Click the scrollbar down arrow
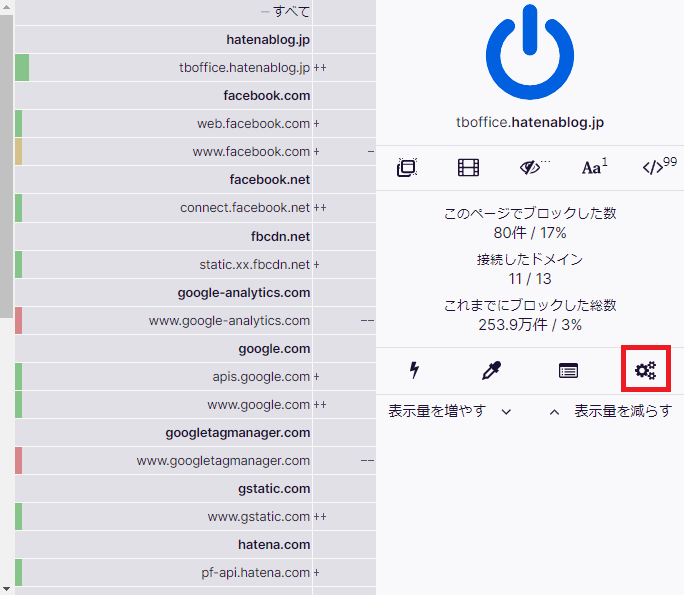The height and width of the screenshot is (595, 684). (7, 589)
